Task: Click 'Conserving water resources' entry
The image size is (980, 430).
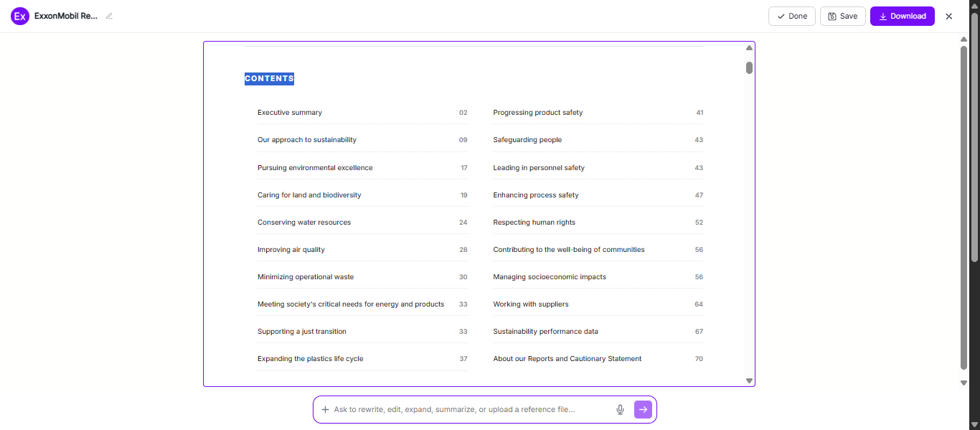Action: [304, 223]
